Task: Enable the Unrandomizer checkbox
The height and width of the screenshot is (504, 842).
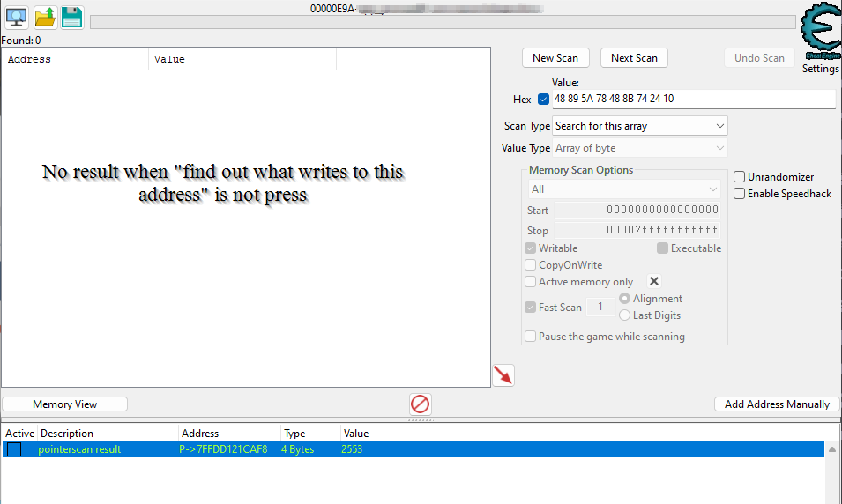Action: click(740, 177)
